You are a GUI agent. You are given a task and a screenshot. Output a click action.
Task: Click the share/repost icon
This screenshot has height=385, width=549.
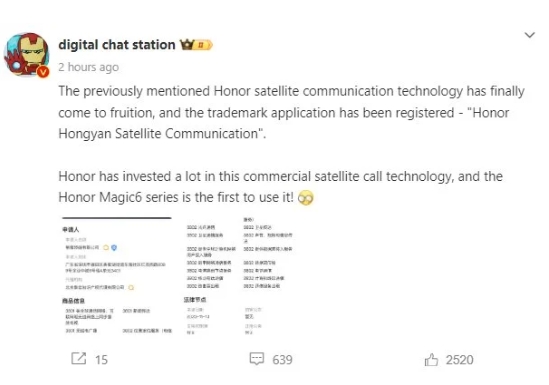[x=79, y=359]
